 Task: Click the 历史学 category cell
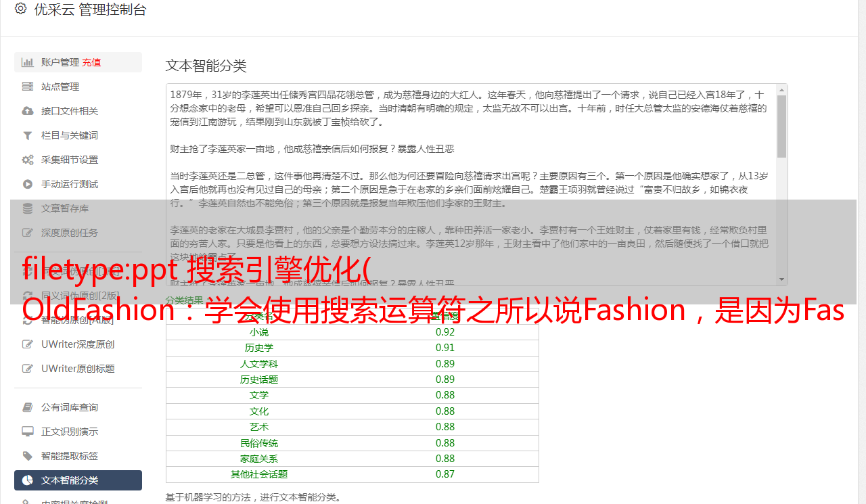point(259,348)
